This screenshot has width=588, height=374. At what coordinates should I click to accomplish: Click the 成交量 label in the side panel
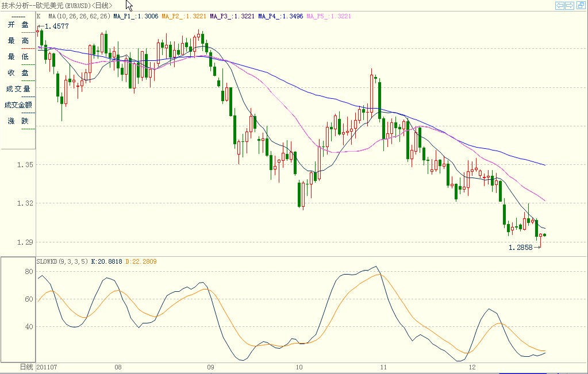click(x=18, y=89)
